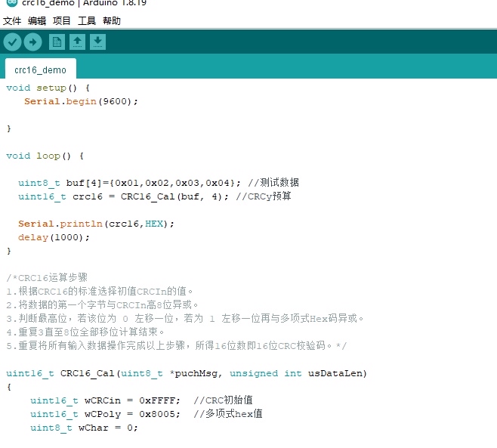Click the //测试数据 comment
Viewport: 497px width, 448px height.
[273, 183]
